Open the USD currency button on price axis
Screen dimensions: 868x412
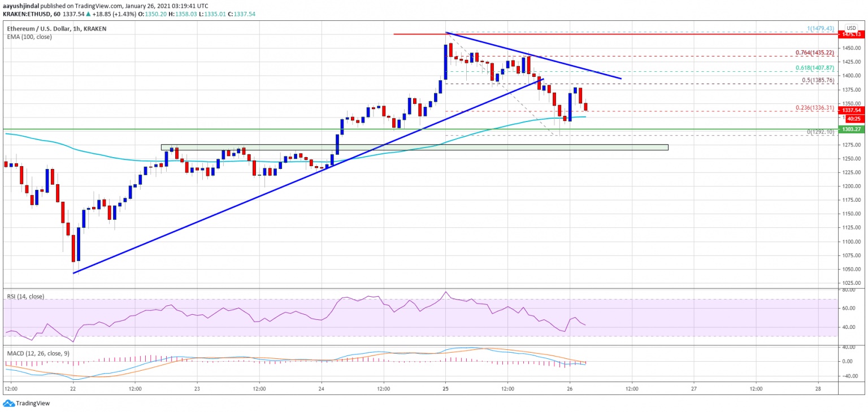tap(852, 27)
